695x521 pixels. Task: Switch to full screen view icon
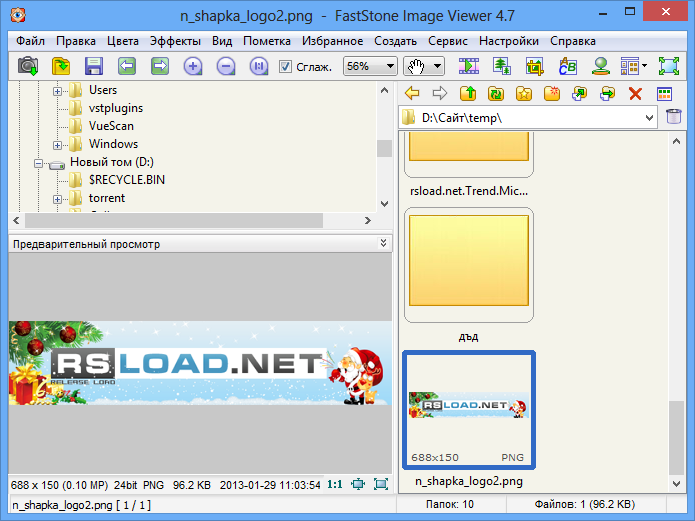(669, 67)
